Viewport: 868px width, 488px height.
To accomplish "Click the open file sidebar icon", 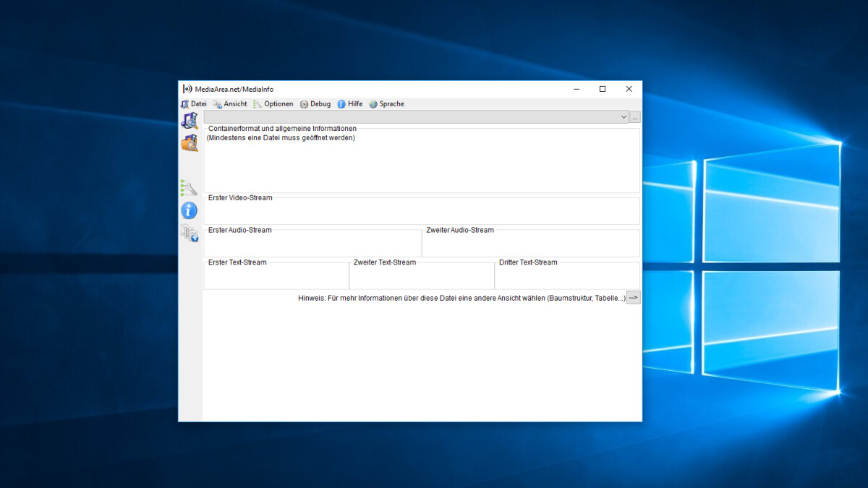I will pyautogui.click(x=189, y=121).
